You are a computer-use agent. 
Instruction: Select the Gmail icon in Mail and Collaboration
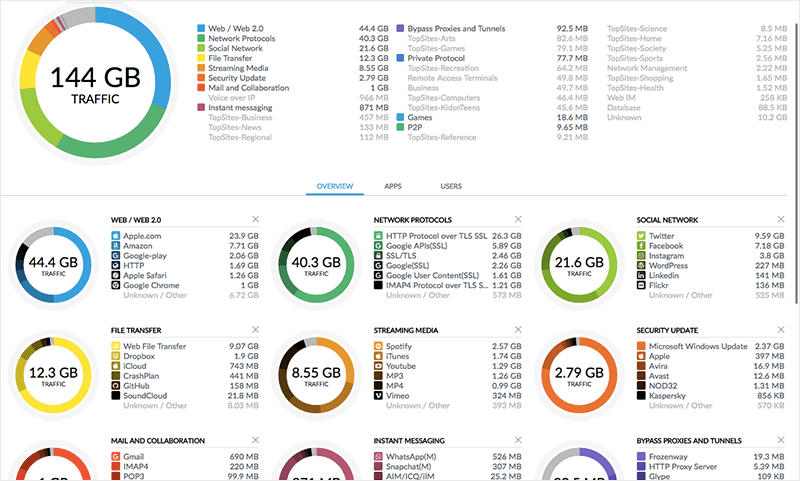point(116,457)
